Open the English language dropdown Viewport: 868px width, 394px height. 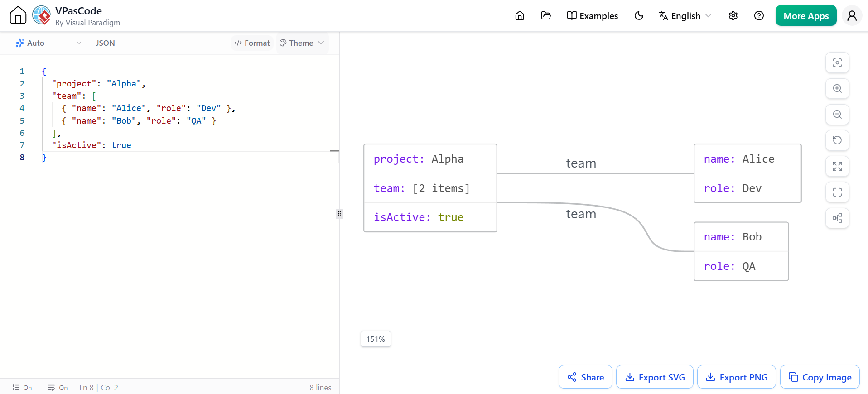point(685,16)
